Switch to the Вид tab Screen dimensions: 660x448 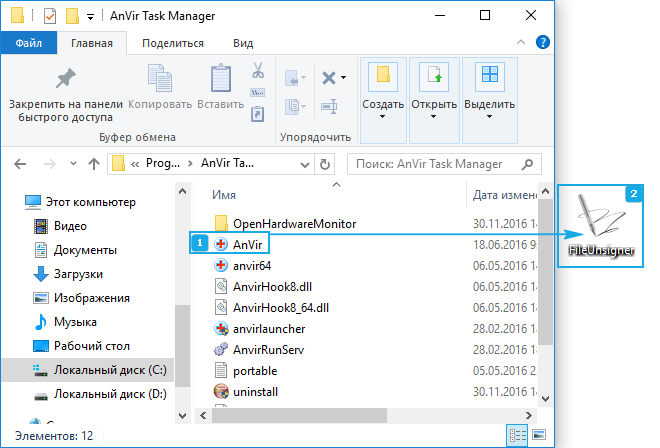pyautogui.click(x=243, y=43)
